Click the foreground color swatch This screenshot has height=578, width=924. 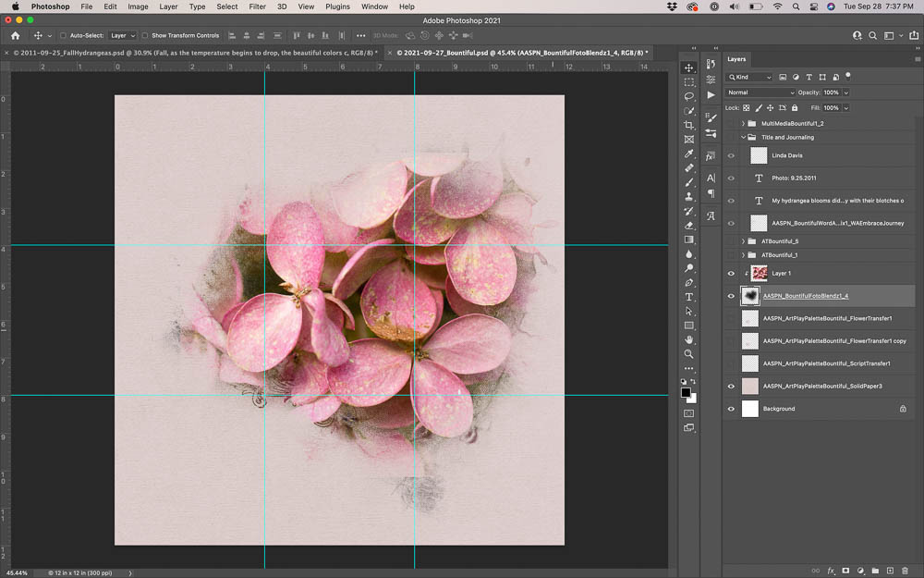click(x=686, y=393)
